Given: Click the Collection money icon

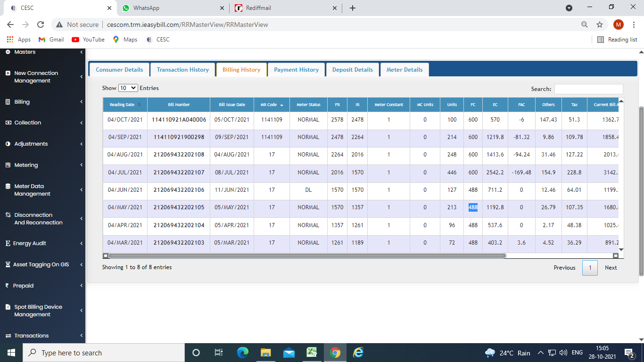Looking at the screenshot, I should click(8, 123).
